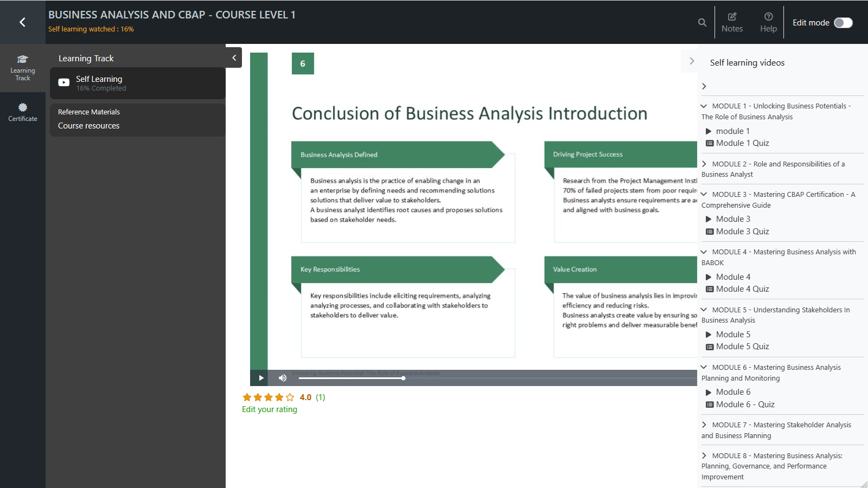Go back using the header back arrow
Screen dimensions: 868x488
pyautogui.click(x=22, y=22)
